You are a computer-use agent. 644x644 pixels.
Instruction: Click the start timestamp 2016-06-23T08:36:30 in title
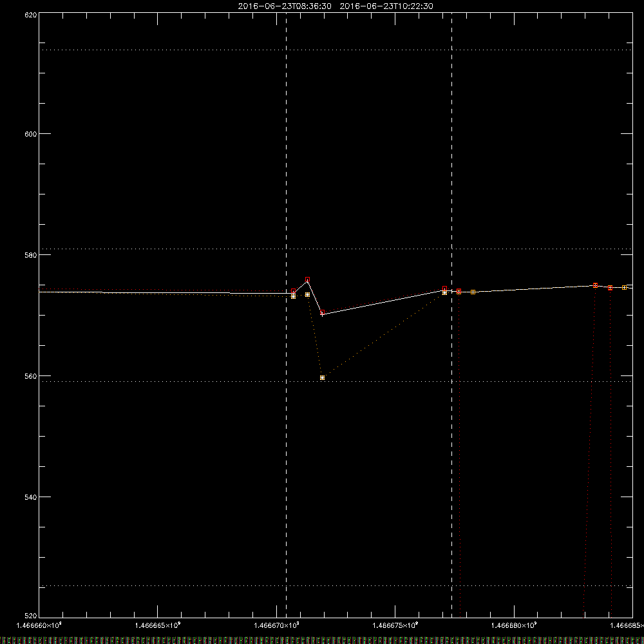click(x=285, y=6)
